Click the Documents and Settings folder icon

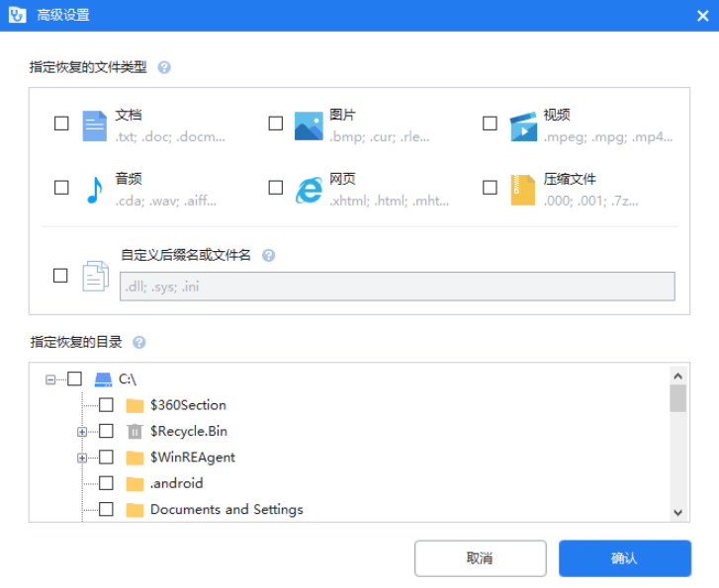tap(135, 510)
